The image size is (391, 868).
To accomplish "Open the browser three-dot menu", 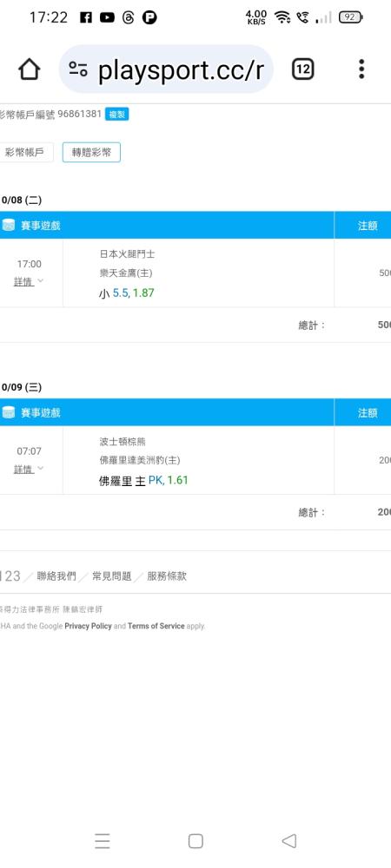I will pyautogui.click(x=361, y=69).
